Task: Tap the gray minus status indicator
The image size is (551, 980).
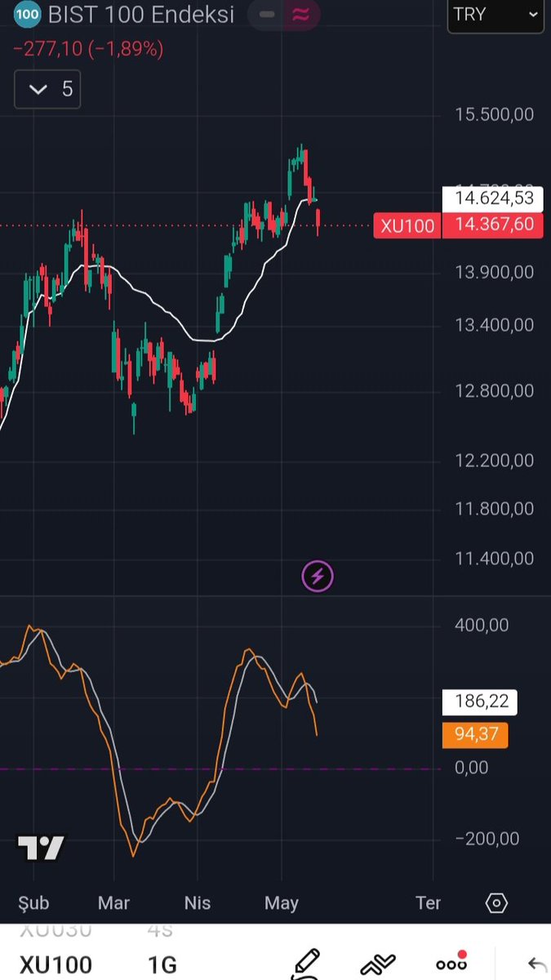Action: tap(266, 15)
